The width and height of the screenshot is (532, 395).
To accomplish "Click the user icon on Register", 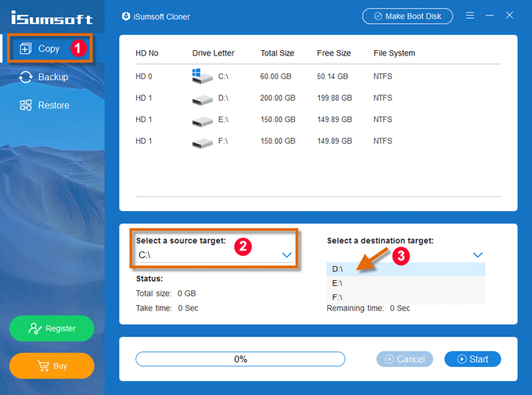I will (35, 329).
